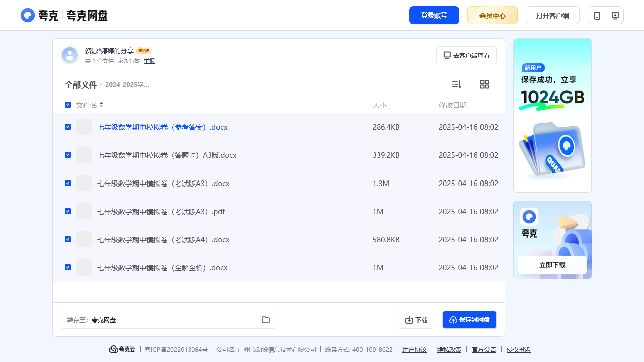644x362 pixels.
Task: Click file icon for 全解全析 docx
Action: click(x=84, y=267)
